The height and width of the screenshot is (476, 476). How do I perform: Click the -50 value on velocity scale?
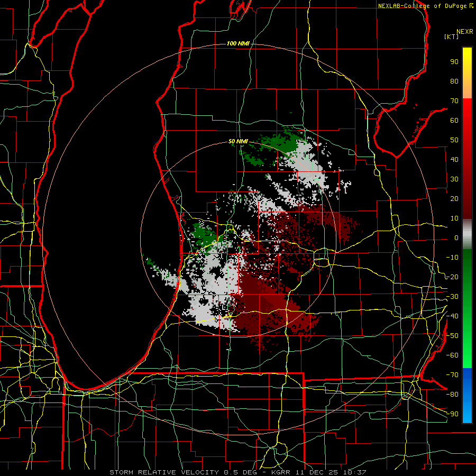pos(452,336)
